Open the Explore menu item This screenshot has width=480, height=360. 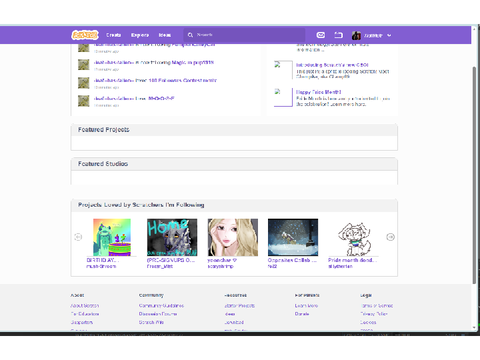140,35
